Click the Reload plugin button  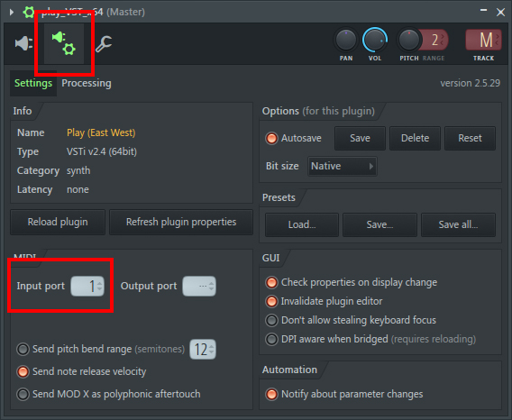coord(58,222)
